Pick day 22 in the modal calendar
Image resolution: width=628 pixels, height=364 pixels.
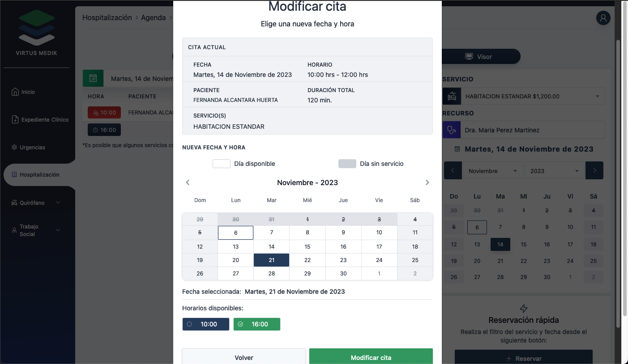pos(308,260)
